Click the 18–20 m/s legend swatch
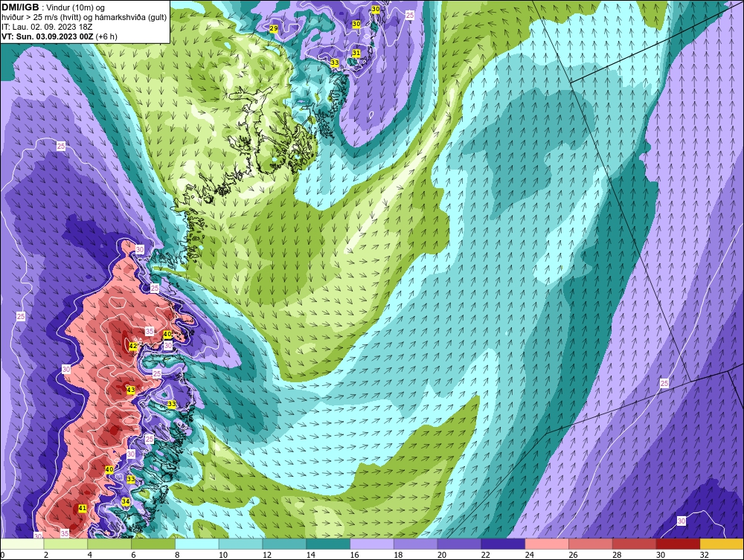The height and width of the screenshot is (560, 744). pyautogui.click(x=415, y=544)
